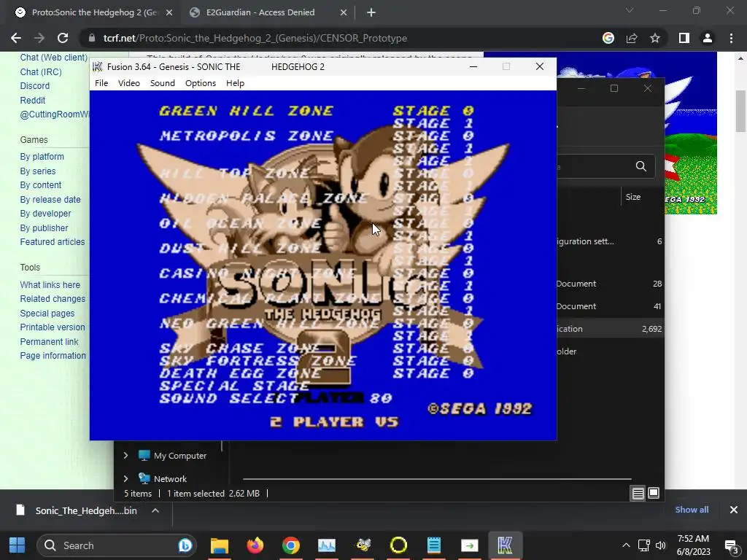Viewport: 747px width, 560px height.
Task: Open File Explorer from taskbar
Action: coord(220,545)
